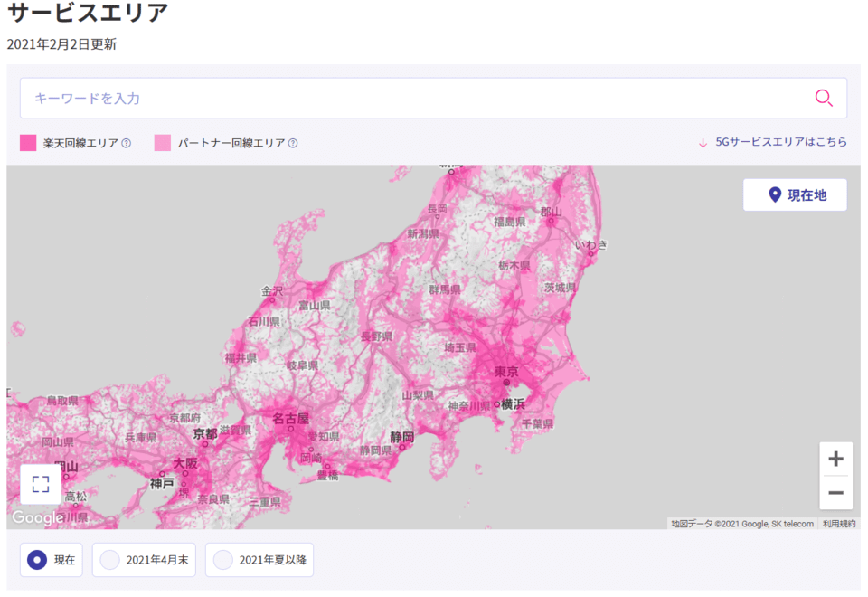Click the 群馬県 prefecture label
The width and height of the screenshot is (868, 597).
click(445, 289)
